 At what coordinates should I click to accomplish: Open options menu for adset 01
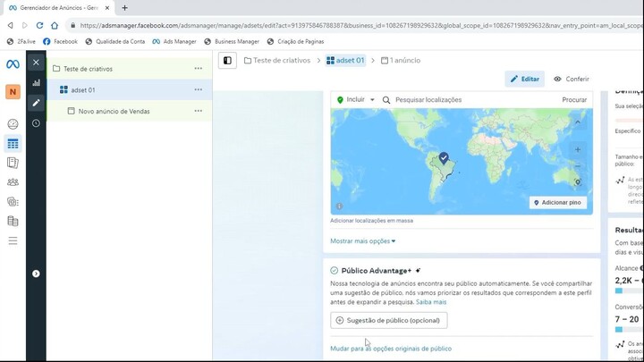point(198,89)
